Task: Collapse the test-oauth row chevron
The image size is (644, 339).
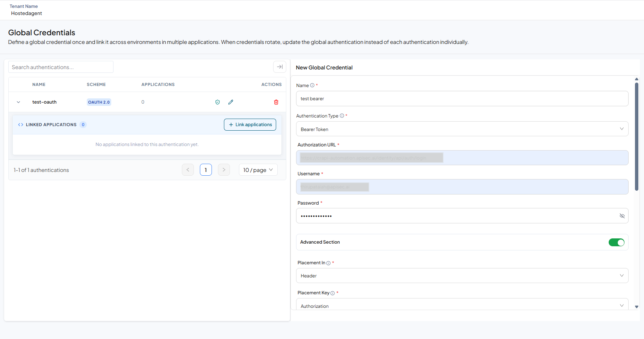Action: (18, 102)
